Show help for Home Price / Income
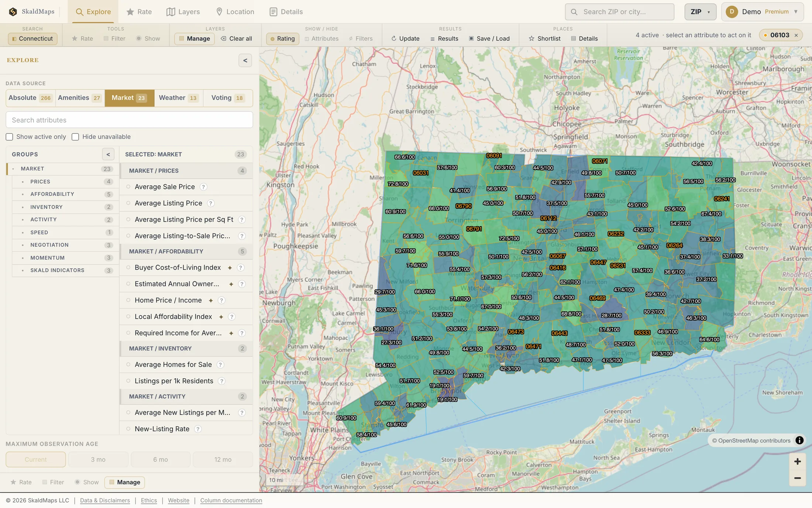The height and width of the screenshot is (508, 812). pyautogui.click(x=221, y=300)
